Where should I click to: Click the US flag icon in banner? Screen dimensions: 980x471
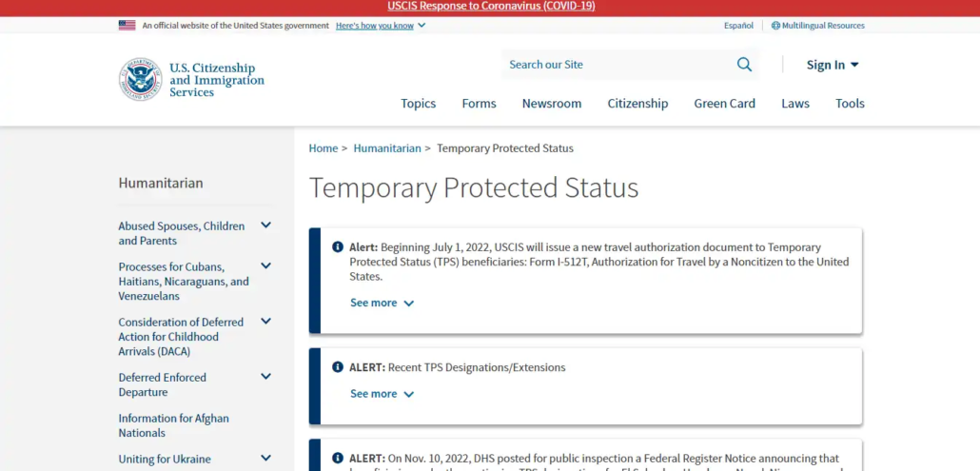[x=127, y=26]
